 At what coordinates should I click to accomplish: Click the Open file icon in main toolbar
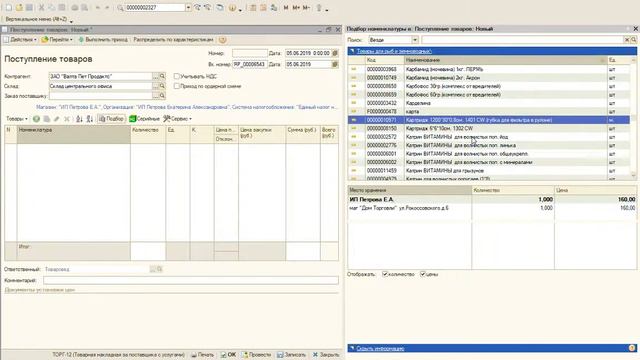pos(19,7)
